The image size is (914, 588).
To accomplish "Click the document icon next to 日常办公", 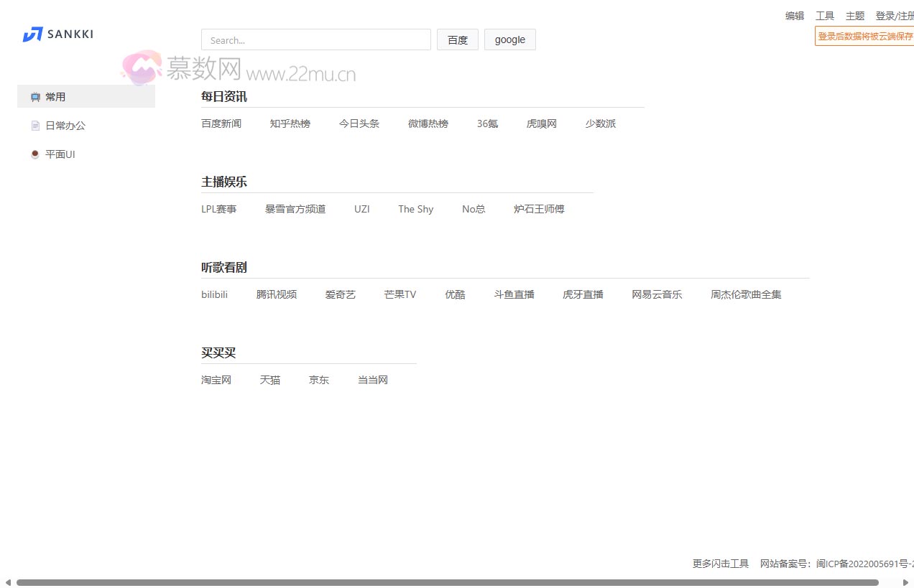I will tap(35, 125).
